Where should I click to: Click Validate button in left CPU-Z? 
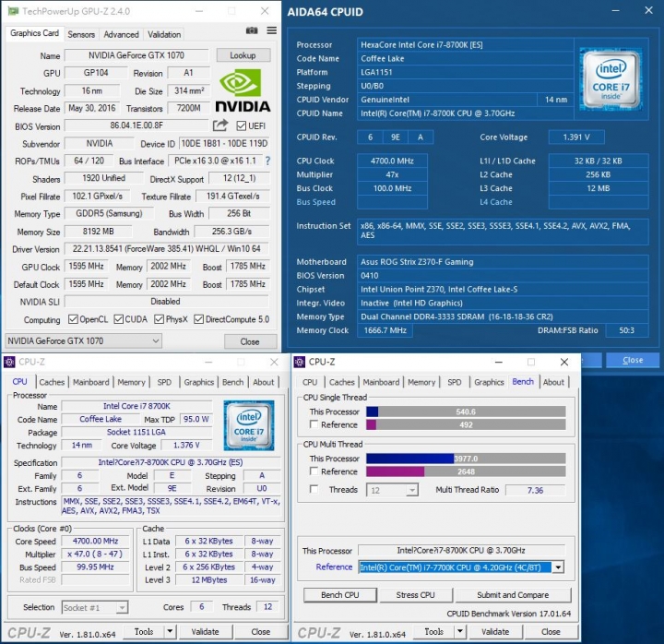(206, 632)
